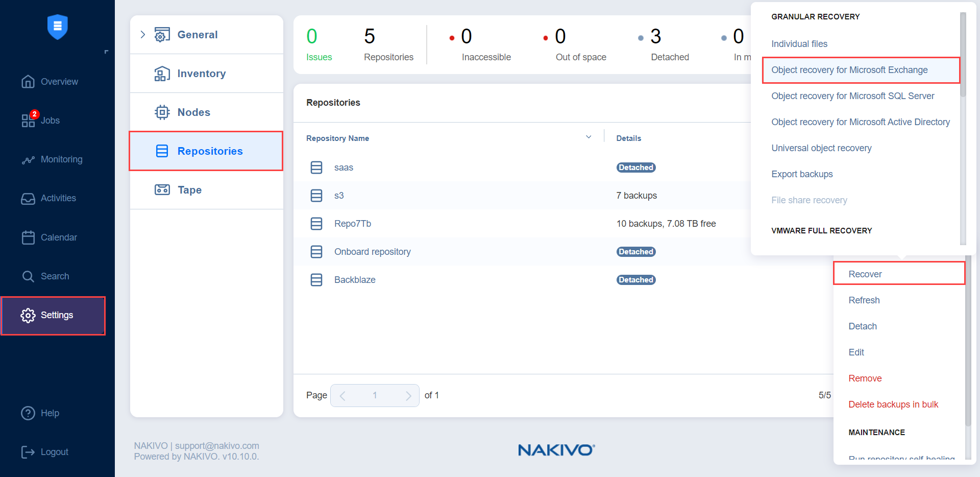Expand the General section chevron
The image size is (980, 477).
[x=143, y=35]
